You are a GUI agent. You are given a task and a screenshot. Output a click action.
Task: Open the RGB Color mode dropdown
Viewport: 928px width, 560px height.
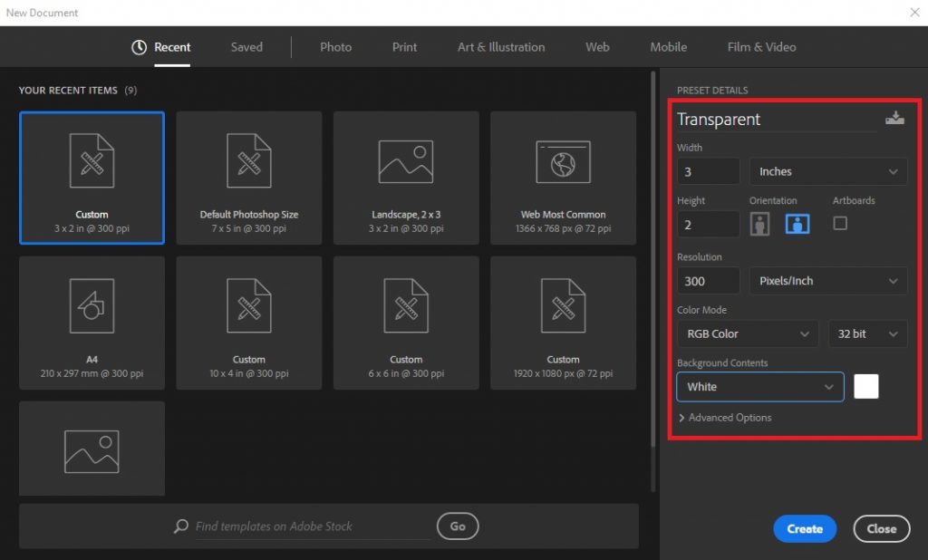coord(747,333)
